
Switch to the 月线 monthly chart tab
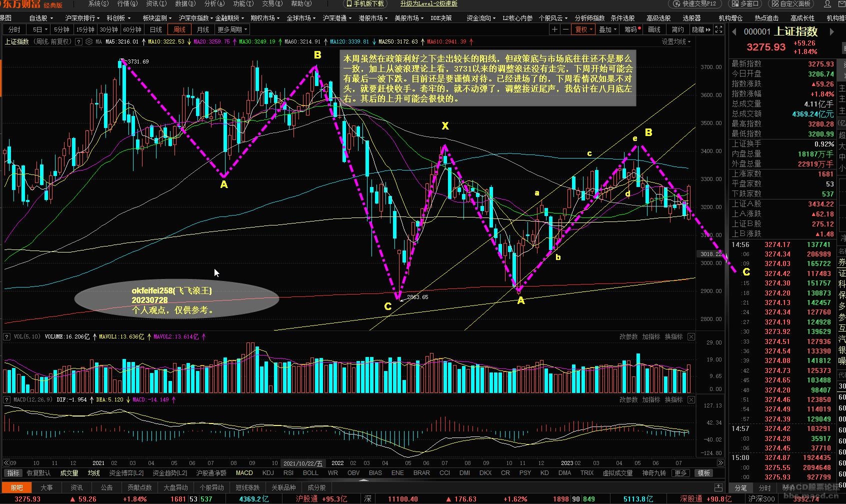coord(202,29)
